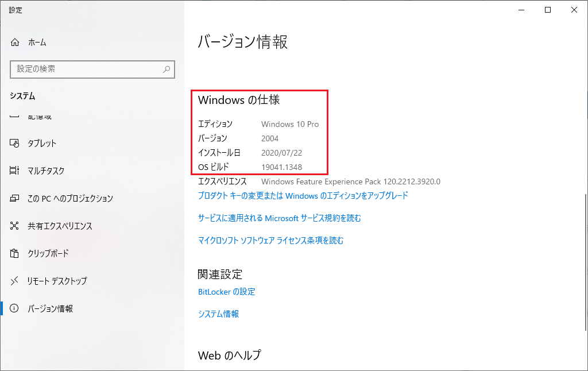
Task: Click the Projecting to this PC icon
Action: click(x=15, y=198)
